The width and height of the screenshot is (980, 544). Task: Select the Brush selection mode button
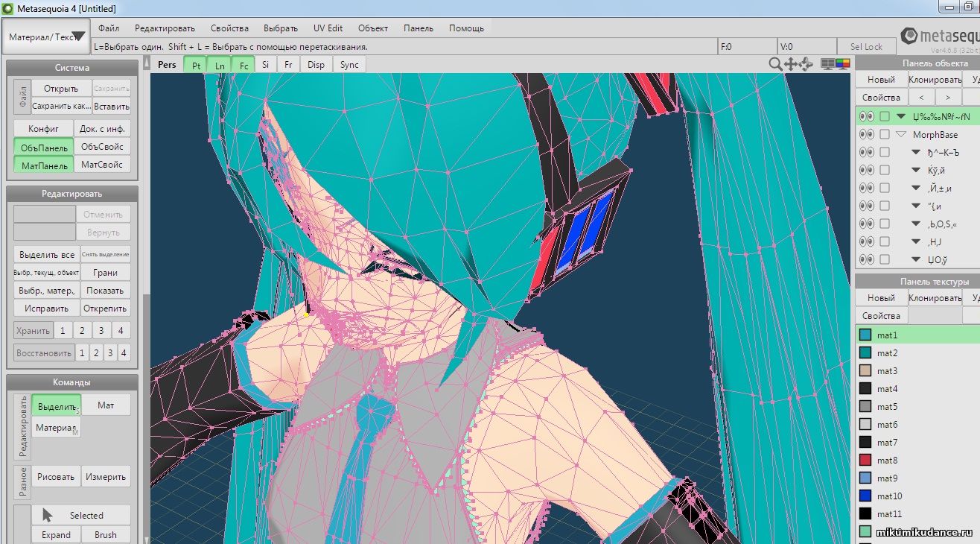click(106, 534)
